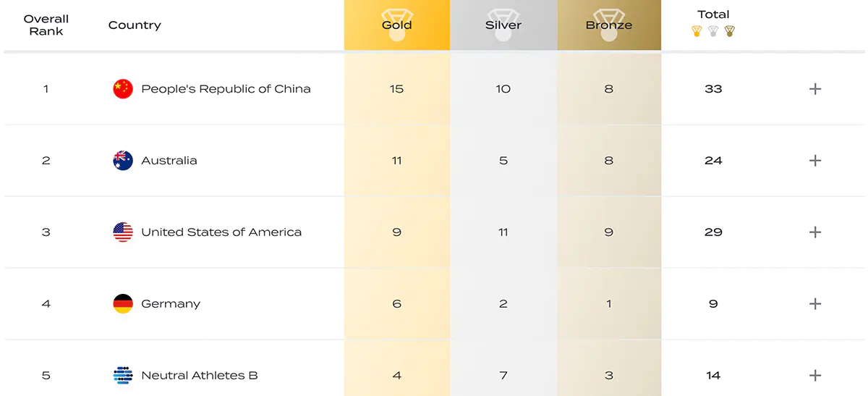
Task: Click the People's Republic of China flag icon
Action: coord(123,89)
